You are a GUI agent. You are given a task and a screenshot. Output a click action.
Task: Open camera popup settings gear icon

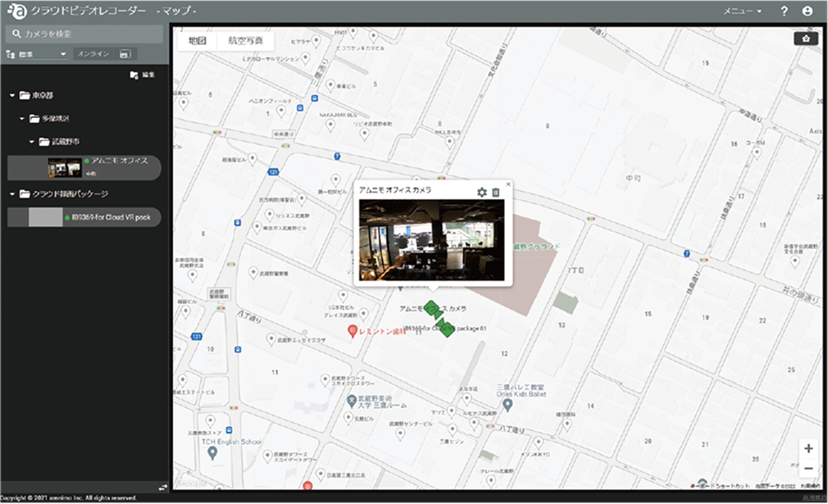point(481,193)
